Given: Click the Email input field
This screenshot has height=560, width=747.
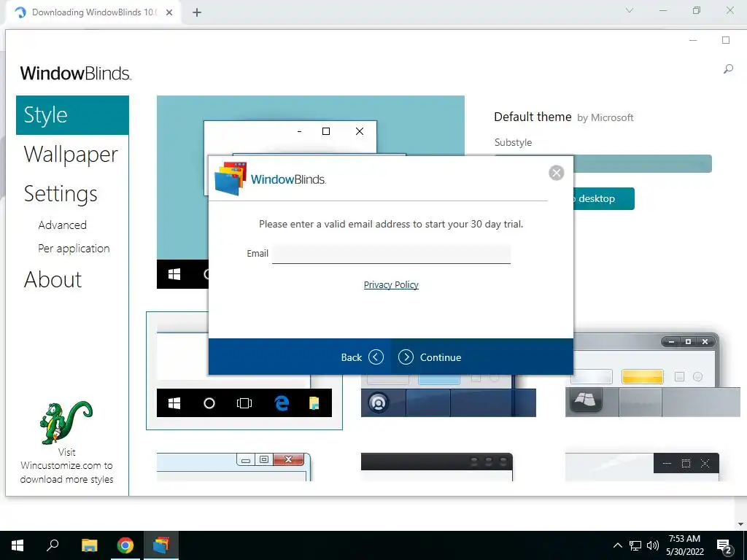Looking at the screenshot, I should [391, 254].
